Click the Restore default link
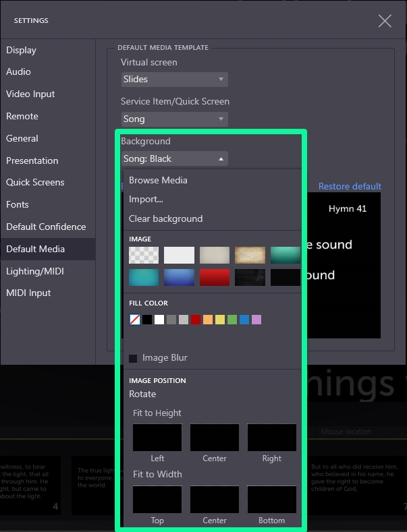Screen dimensions: 407x532 (350, 186)
